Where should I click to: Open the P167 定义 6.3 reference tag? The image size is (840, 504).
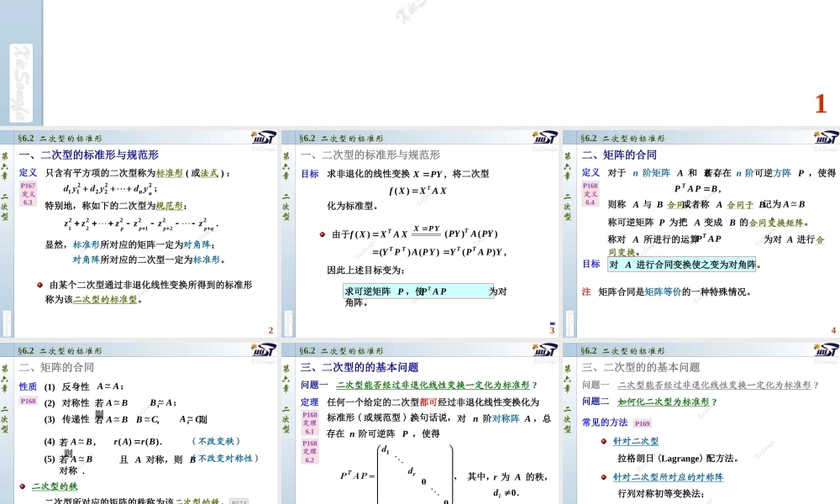pyautogui.click(x=28, y=193)
